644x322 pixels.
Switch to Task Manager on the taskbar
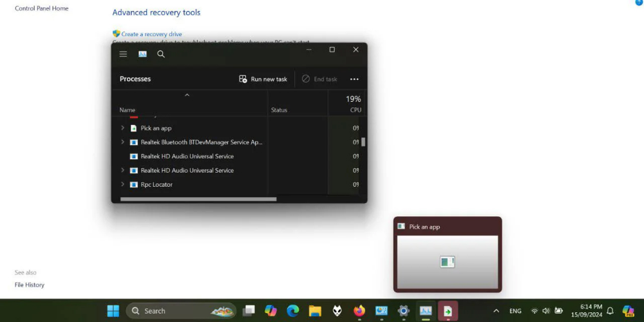click(x=426, y=311)
